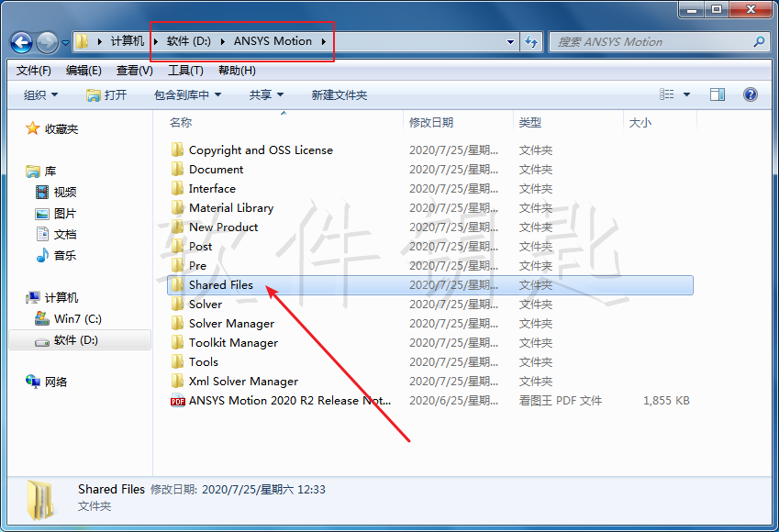Open Explorer help via the question-mark icon
The width and height of the screenshot is (779, 532).
[x=750, y=94]
